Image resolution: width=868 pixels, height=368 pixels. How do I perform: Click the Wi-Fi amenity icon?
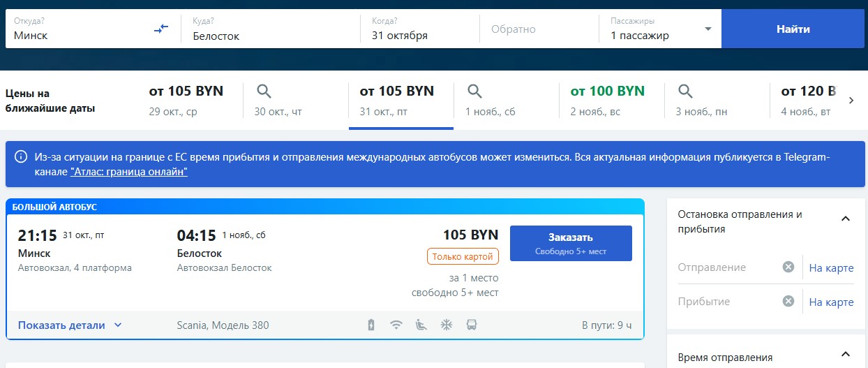[396, 325]
